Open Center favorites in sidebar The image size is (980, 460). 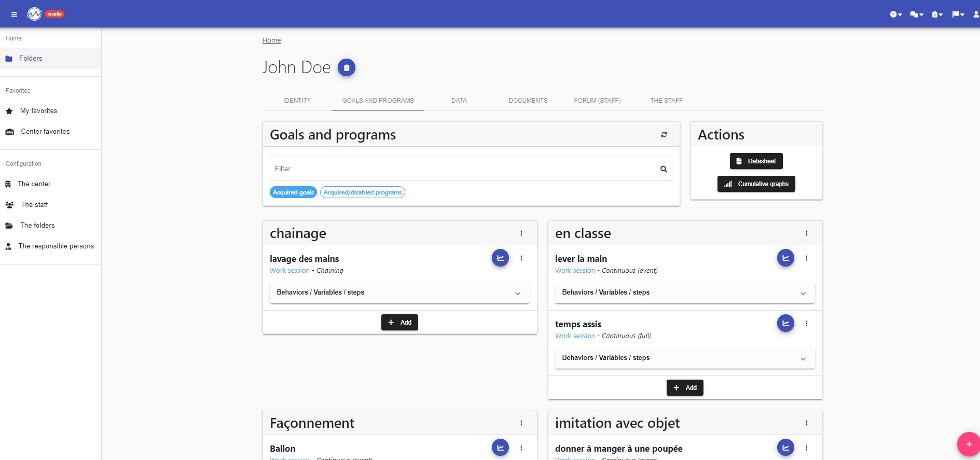point(50,132)
